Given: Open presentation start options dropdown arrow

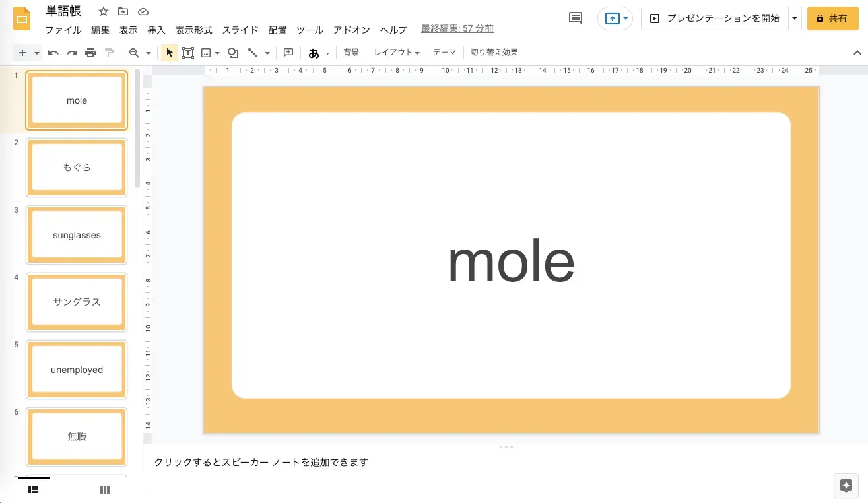Looking at the screenshot, I should tap(795, 18).
